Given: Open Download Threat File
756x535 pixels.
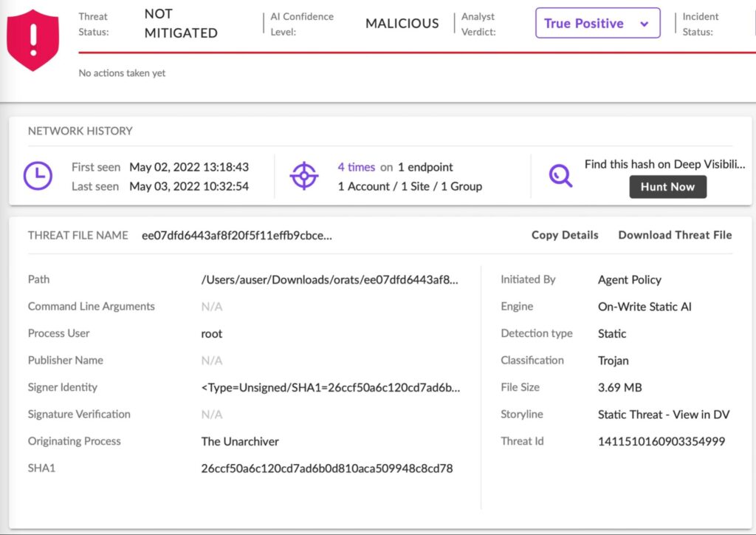Looking at the screenshot, I should [x=674, y=235].
